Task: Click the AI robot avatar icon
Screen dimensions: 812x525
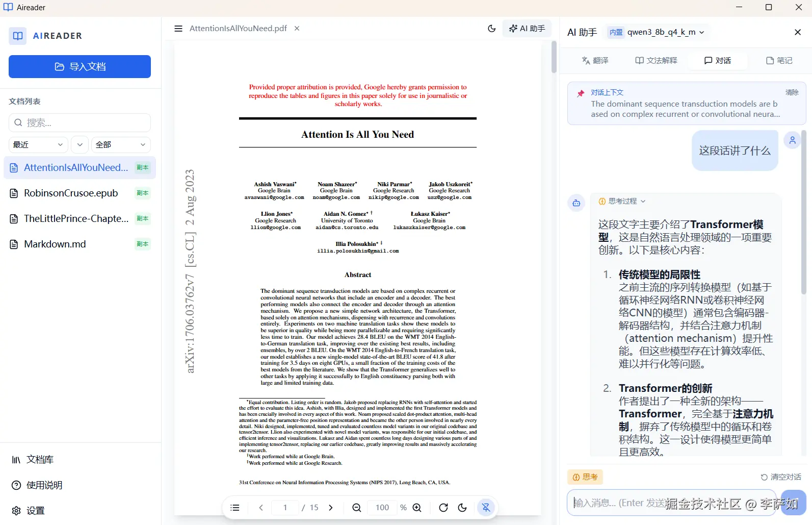Action: point(576,203)
